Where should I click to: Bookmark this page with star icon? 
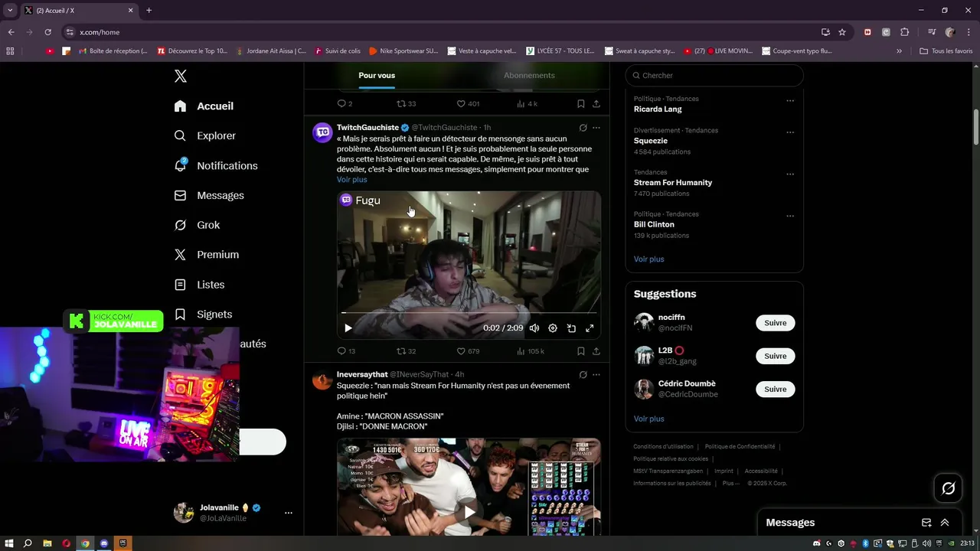point(842,32)
